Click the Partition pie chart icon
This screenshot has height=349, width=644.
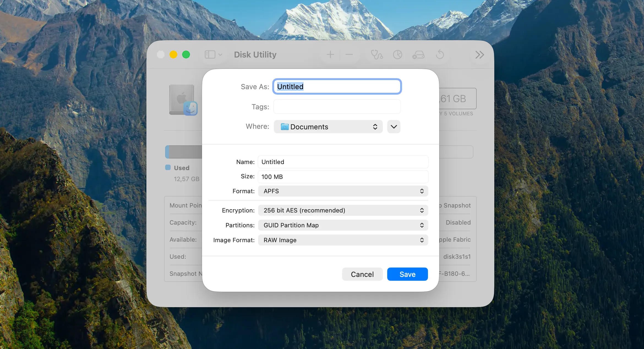coord(397,54)
